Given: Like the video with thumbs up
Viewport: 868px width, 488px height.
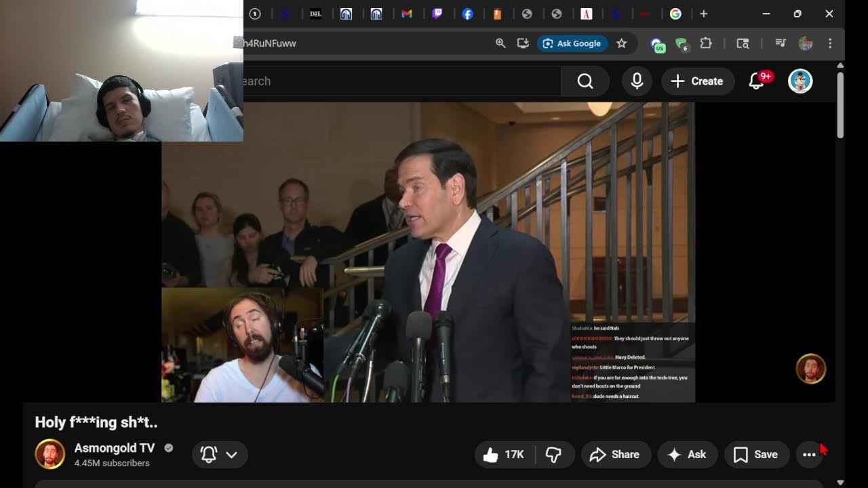Looking at the screenshot, I should [x=505, y=455].
